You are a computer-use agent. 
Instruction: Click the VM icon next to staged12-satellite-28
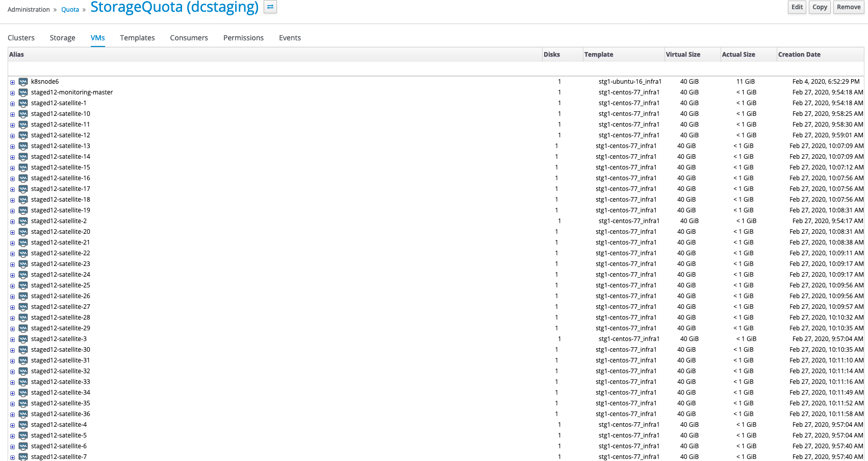[23, 318]
